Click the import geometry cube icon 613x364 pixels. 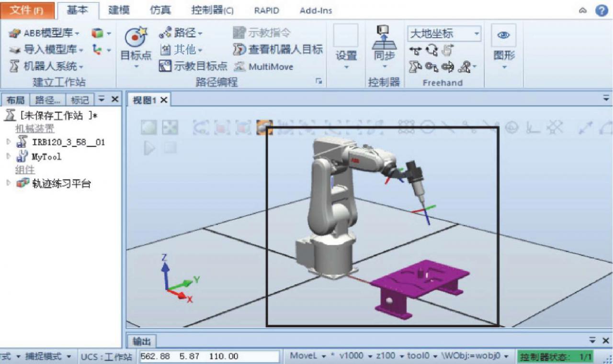tap(97, 33)
